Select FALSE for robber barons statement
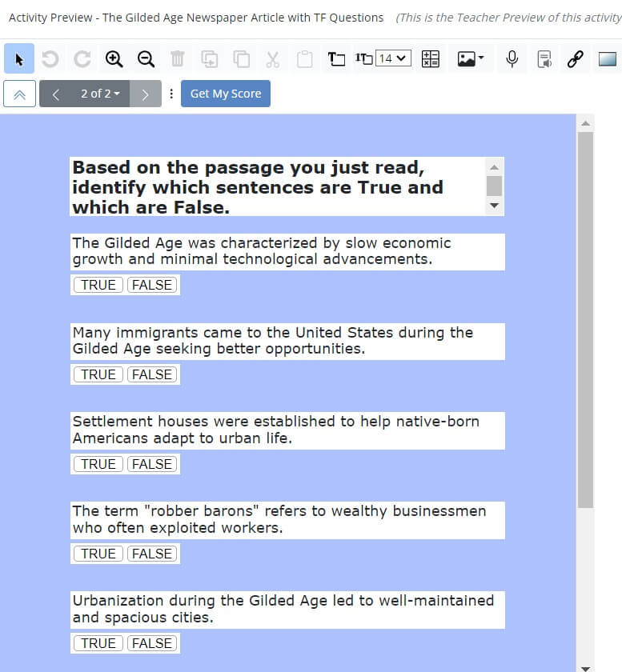The image size is (622, 672). pos(152,554)
